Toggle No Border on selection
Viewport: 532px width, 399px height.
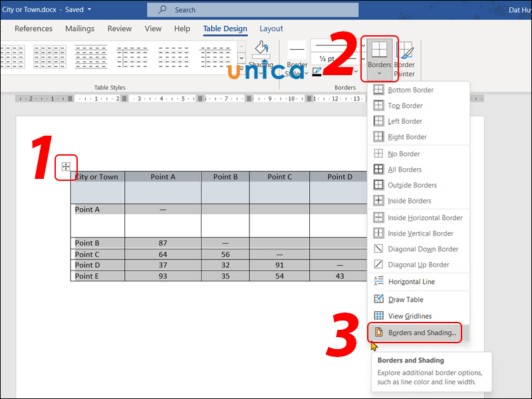[404, 154]
